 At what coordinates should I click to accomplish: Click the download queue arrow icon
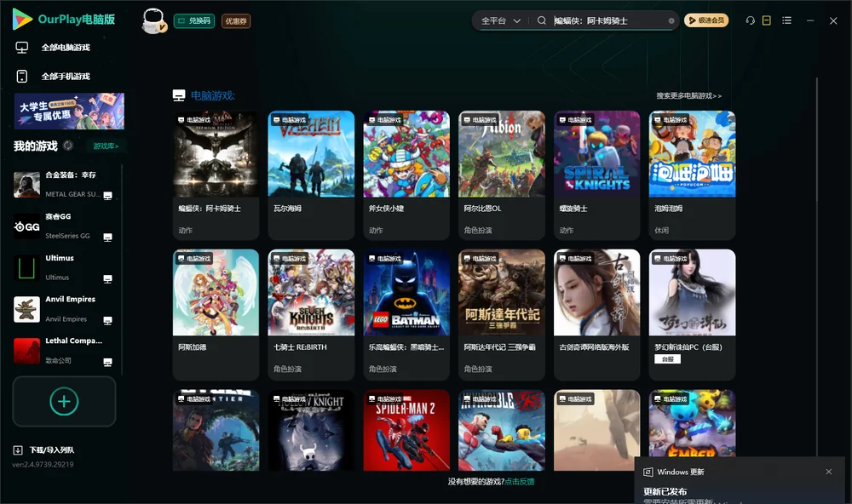pos(18,450)
